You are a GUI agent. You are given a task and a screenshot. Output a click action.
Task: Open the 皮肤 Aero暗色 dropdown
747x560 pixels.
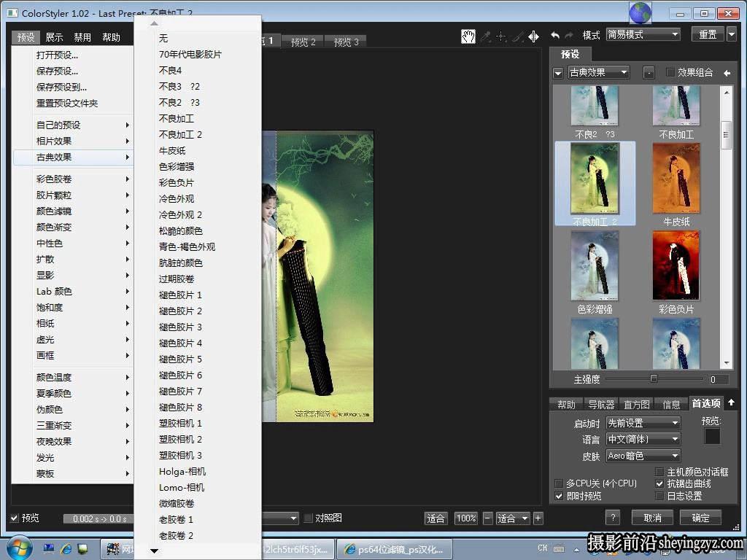point(643,456)
